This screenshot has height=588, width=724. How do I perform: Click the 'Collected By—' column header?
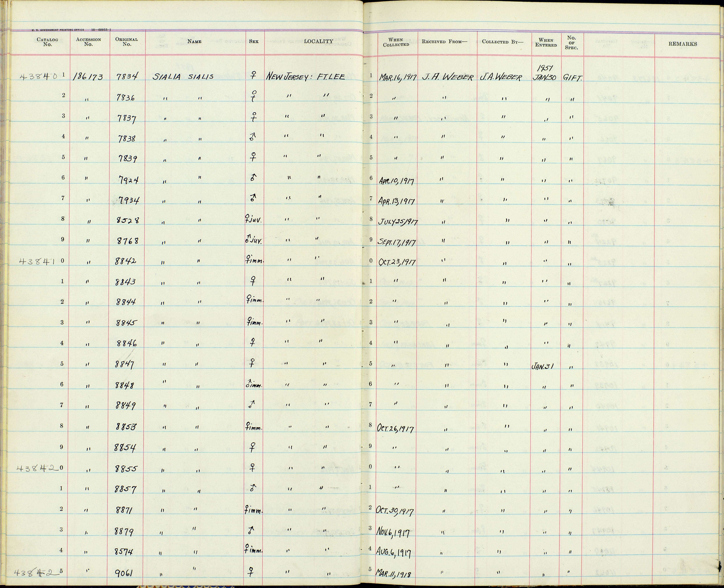(503, 42)
